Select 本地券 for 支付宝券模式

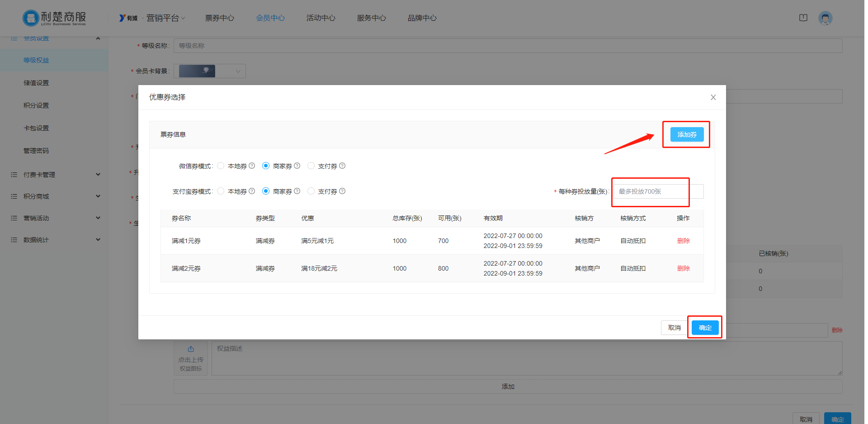pos(221,191)
